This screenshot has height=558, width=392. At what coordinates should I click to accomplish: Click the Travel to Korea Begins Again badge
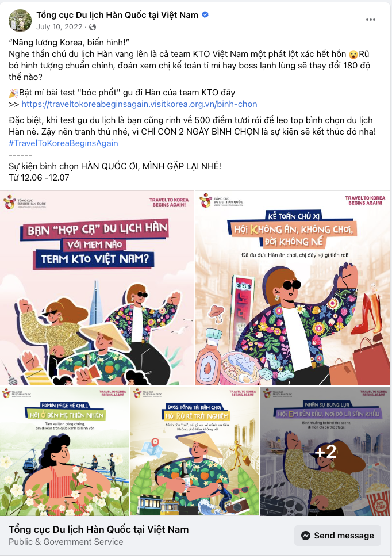(169, 202)
